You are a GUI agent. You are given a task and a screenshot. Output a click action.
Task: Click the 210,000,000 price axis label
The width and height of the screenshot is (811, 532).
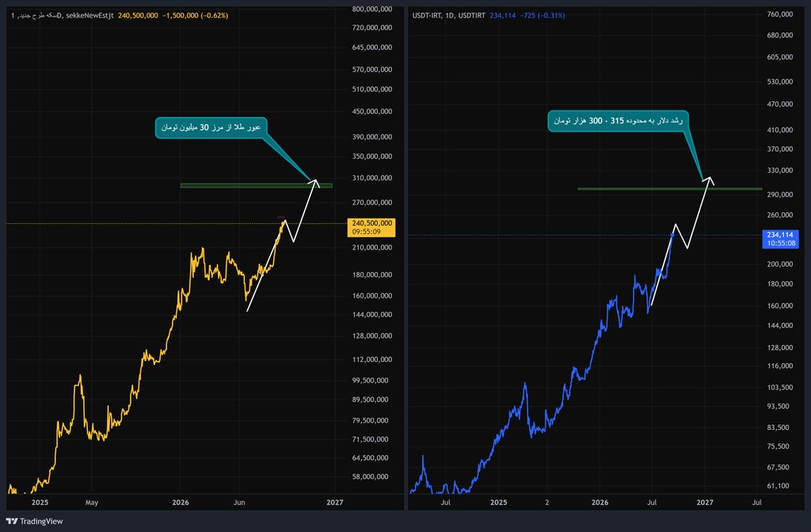pyautogui.click(x=372, y=248)
